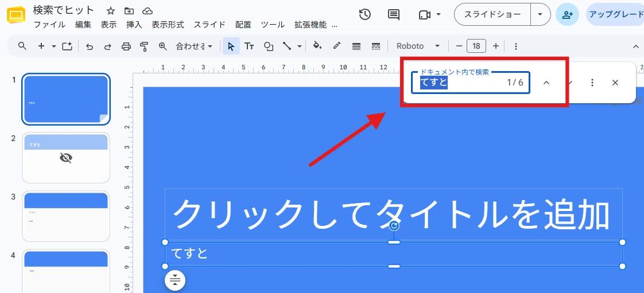644x293 pixels.
Task: Open the comments icon
Action: pyautogui.click(x=394, y=15)
